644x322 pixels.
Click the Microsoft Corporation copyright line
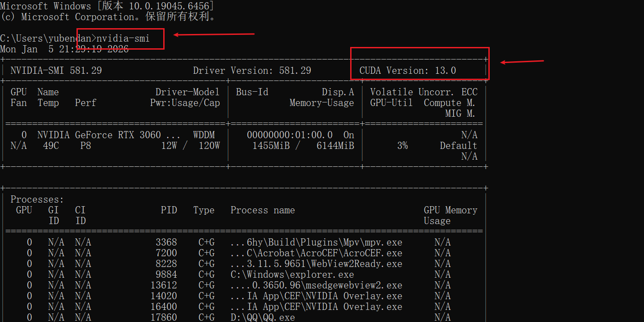(109, 17)
